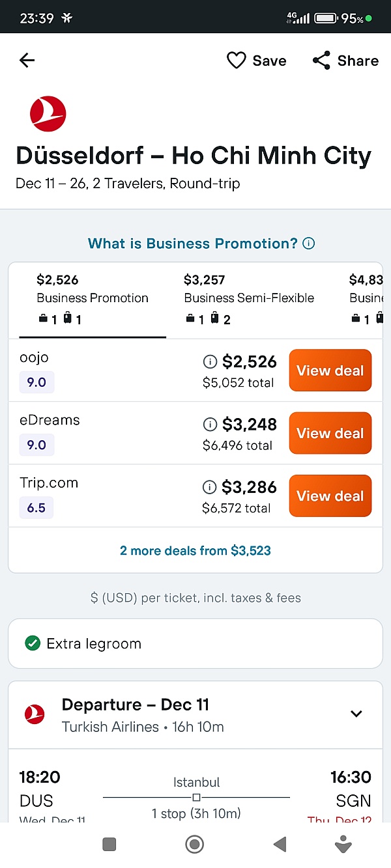This screenshot has width=391, height=868.
Task: Tap info icon beside Business Promotion question
Action: (x=309, y=244)
